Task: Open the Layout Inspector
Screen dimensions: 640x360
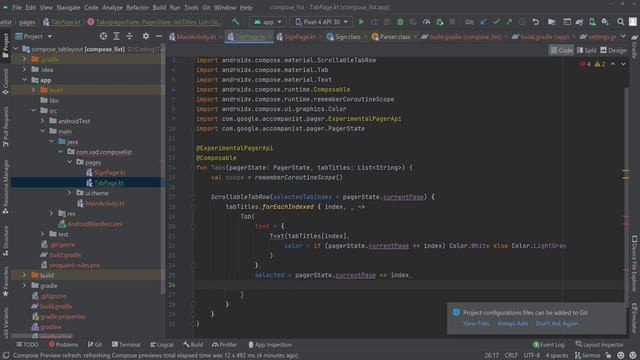Action: 599,344
